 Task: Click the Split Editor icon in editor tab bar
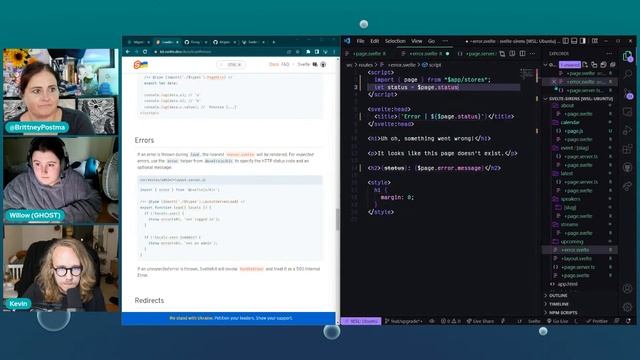(x=522, y=53)
